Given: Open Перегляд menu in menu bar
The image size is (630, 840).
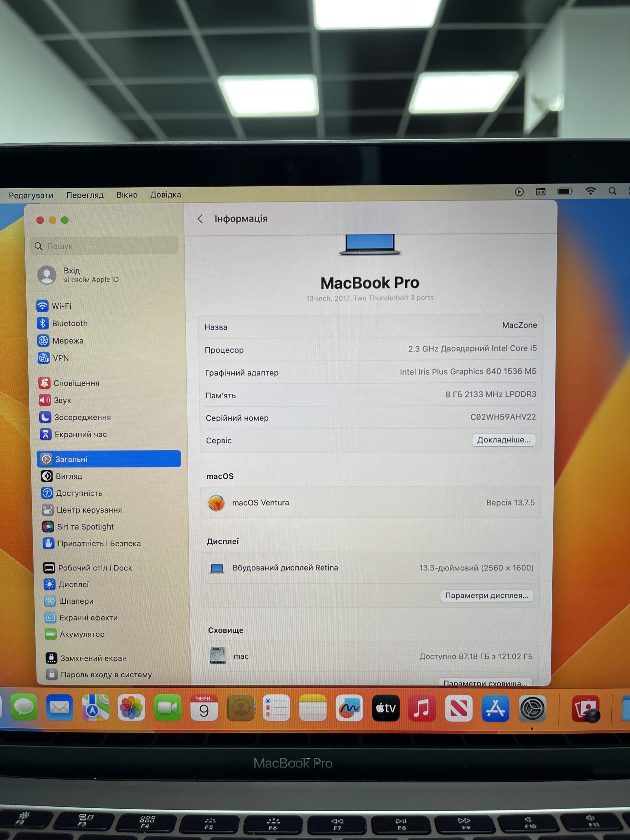Looking at the screenshot, I should (85, 195).
